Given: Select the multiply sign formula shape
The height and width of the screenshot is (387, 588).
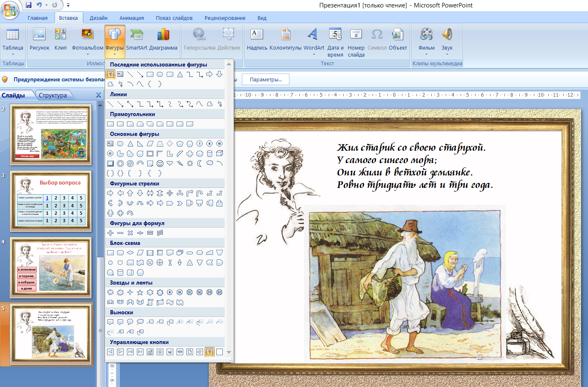Looking at the screenshot, I should click(130, 233).
